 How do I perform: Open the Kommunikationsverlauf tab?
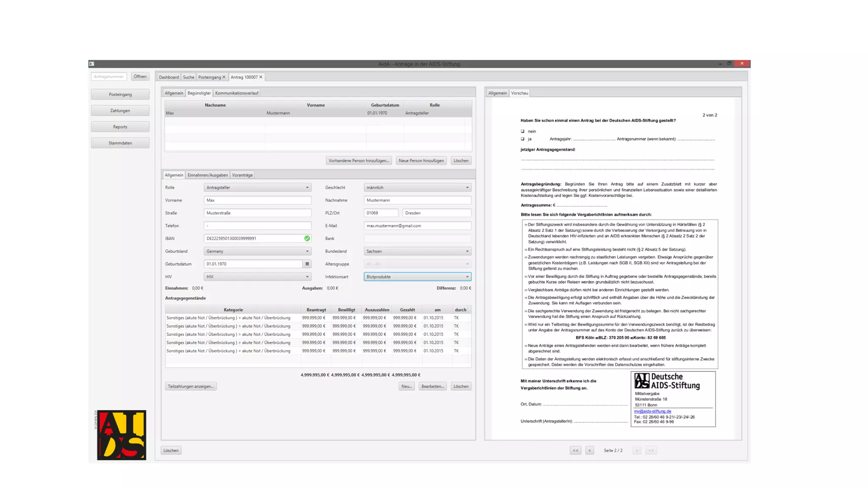[x=236, y=93]
